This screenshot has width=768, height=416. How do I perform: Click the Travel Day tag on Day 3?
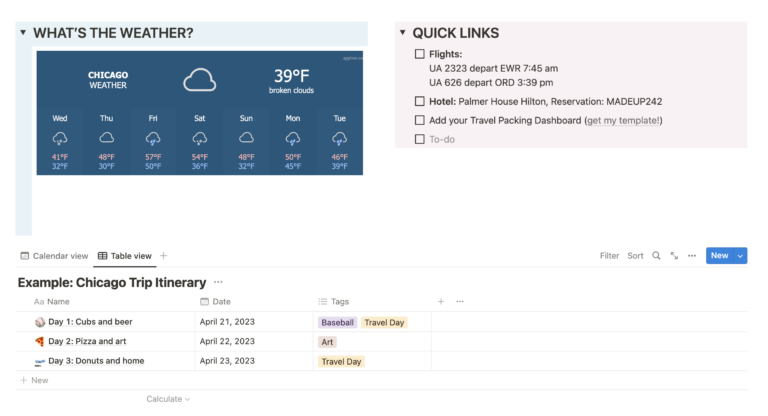(341, 362)
